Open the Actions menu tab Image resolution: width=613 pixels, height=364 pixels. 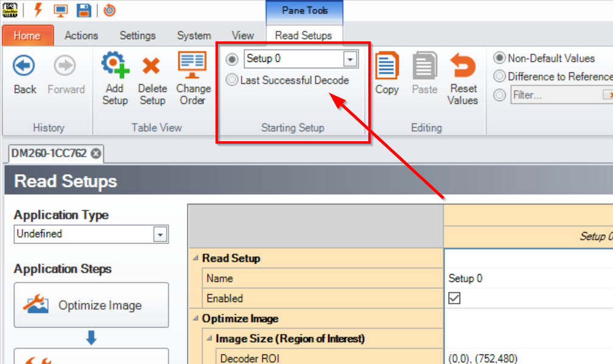[x=81, y=35]
